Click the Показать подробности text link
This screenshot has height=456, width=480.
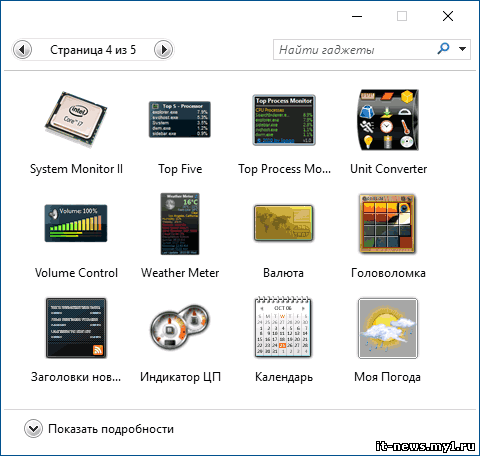111,429
